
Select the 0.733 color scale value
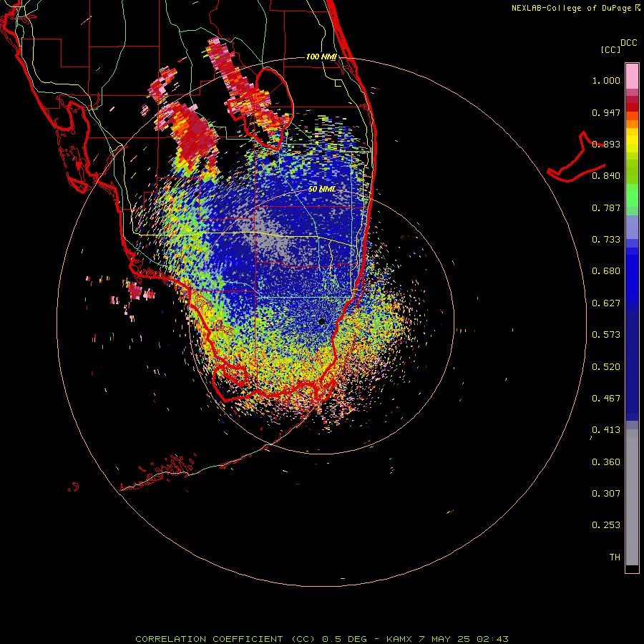[606, 240]
